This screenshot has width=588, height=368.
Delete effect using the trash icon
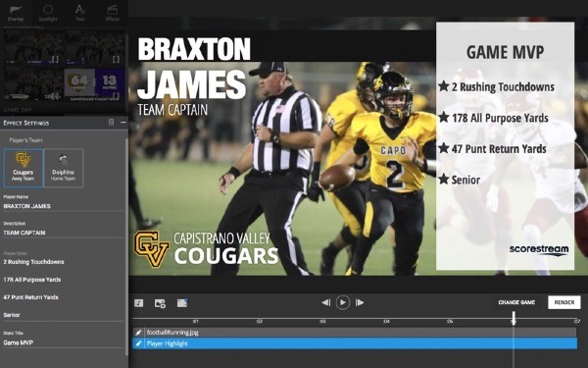point(111,123)
